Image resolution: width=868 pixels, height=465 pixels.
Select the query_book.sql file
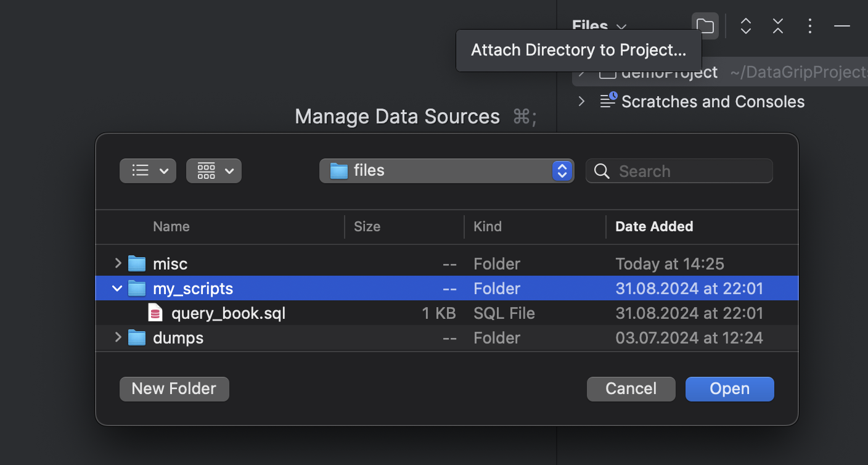[228, 313]
